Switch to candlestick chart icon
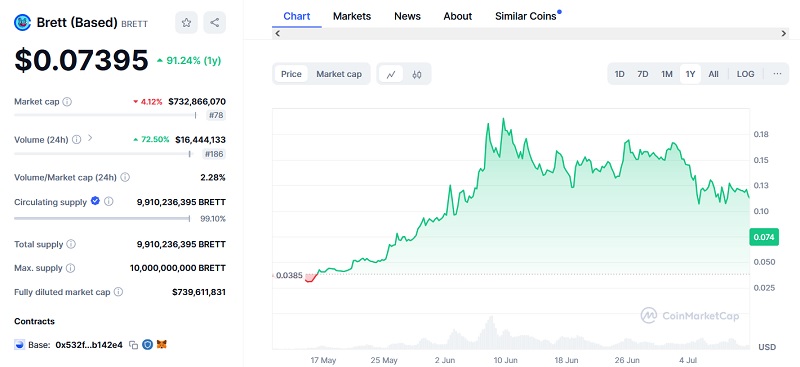The image size is (800, 367). coord(417,74)
